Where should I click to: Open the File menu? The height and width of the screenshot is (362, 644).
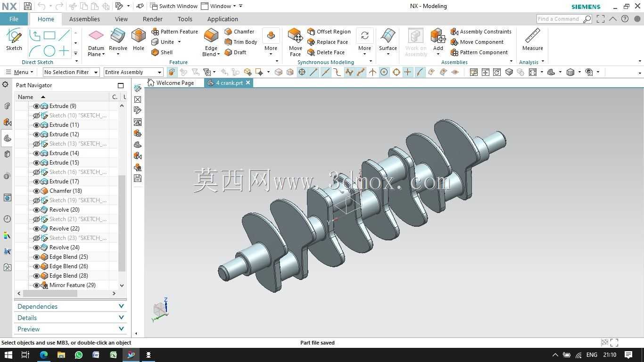tap(14, 19)
